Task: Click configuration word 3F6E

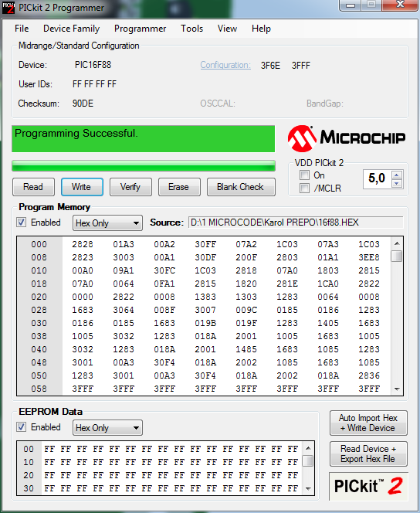Action: (270, 66)
